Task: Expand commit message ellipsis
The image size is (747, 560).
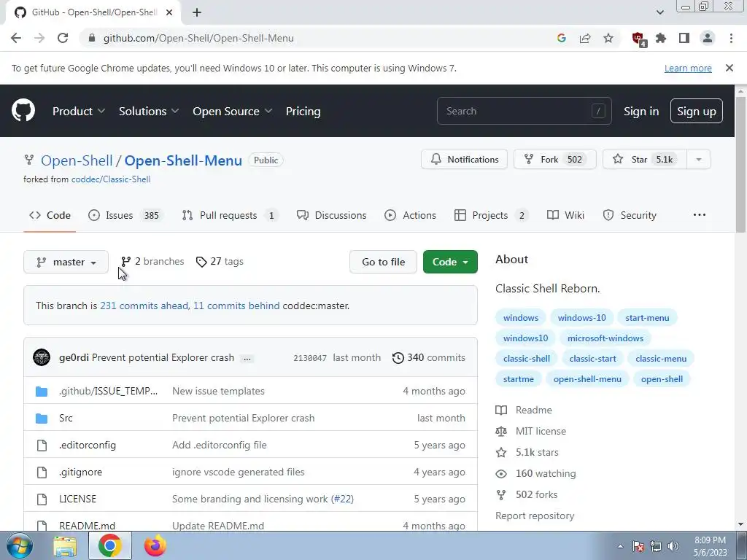Action: pyautogui.click(x=247, y=358)
